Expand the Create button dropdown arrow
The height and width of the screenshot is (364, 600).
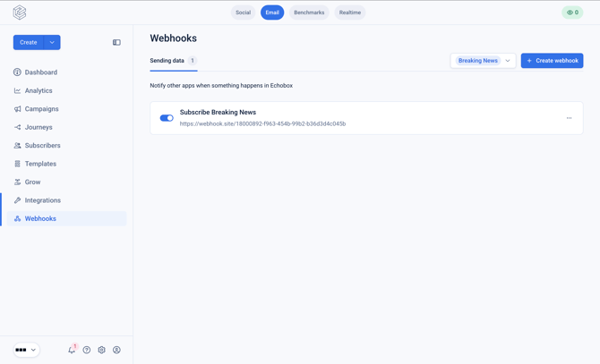tap(52, 42)
